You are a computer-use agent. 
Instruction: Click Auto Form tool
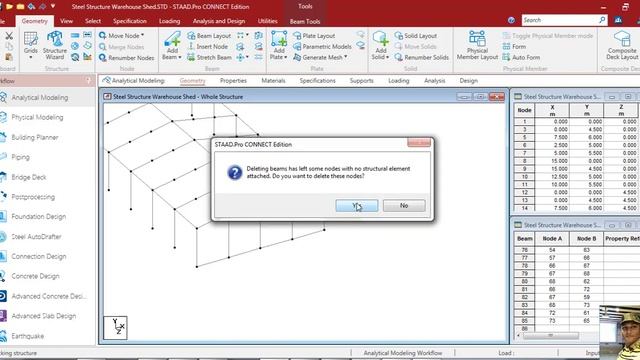pyautogui.click(x=521, y=58)
